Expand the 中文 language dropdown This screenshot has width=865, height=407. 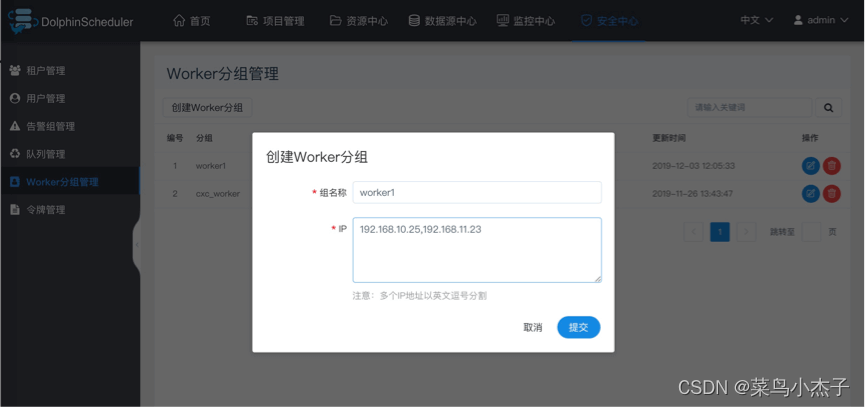click(756, 20)
